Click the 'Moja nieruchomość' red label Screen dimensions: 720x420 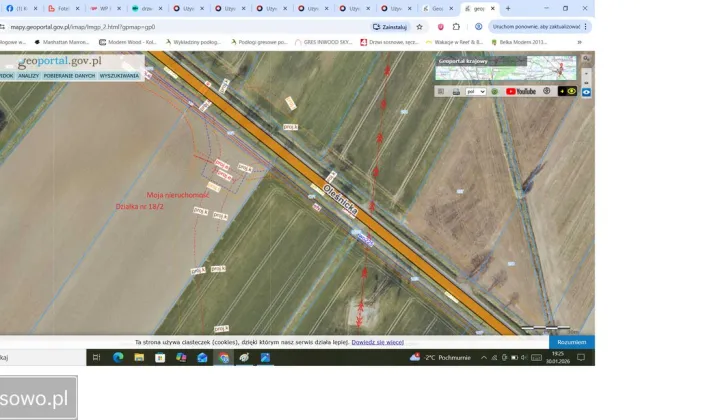point(178,195)
